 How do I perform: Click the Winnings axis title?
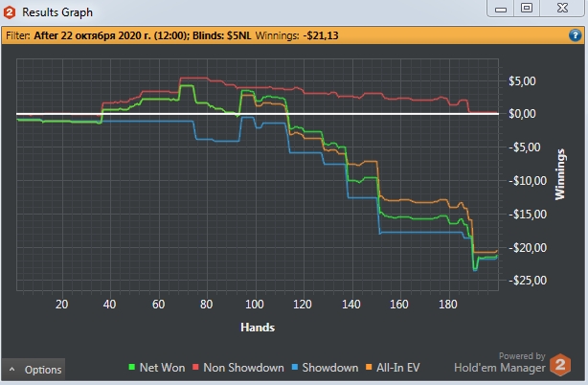[560, 174]
